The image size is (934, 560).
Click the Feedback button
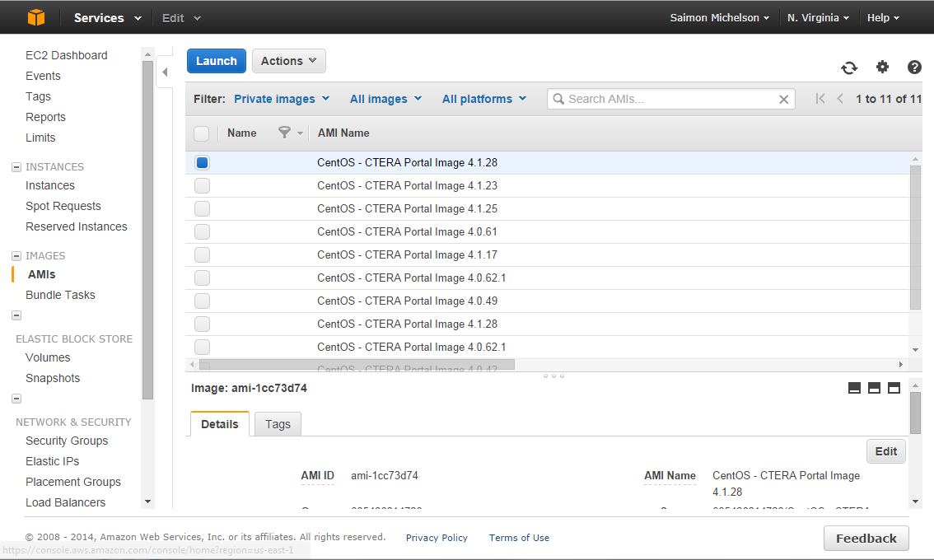click(x=866, y=539)
